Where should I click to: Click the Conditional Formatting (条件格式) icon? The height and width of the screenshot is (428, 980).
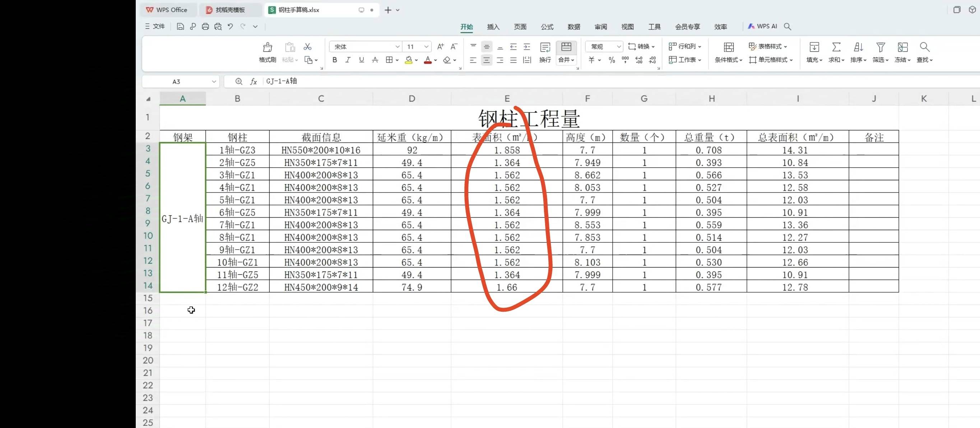click(x=729, y=47)
